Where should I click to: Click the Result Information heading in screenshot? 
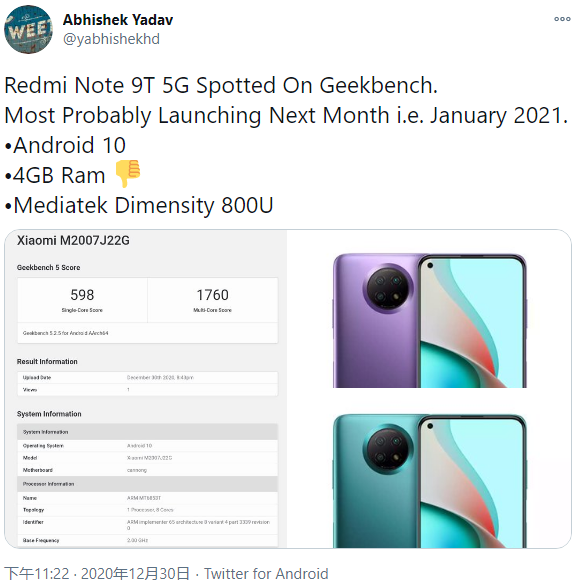point(47,361)
